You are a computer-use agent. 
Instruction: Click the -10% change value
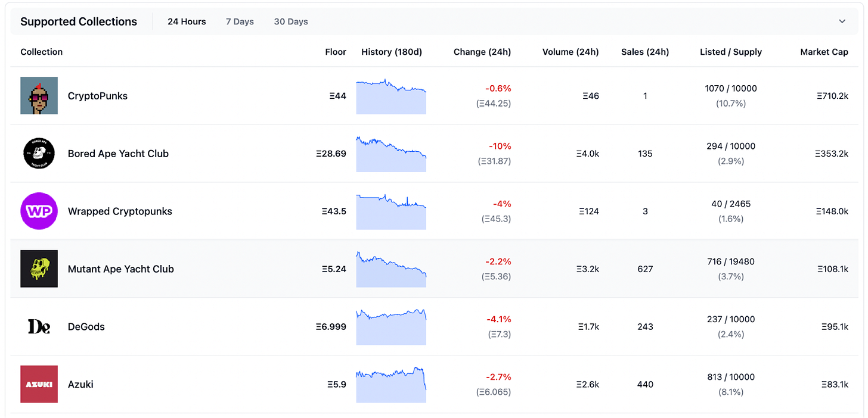click(x=500, y=146)
